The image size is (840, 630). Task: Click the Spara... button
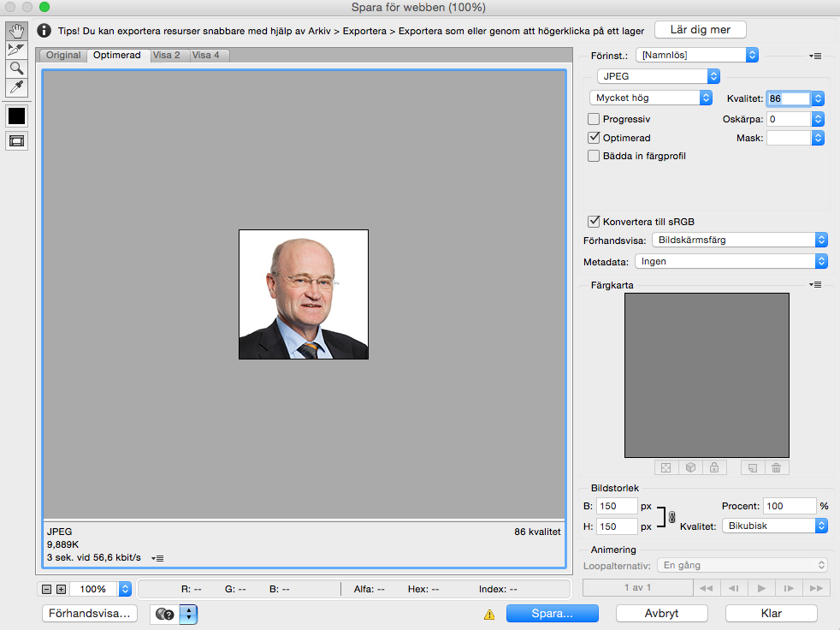(x=553, y=614)
